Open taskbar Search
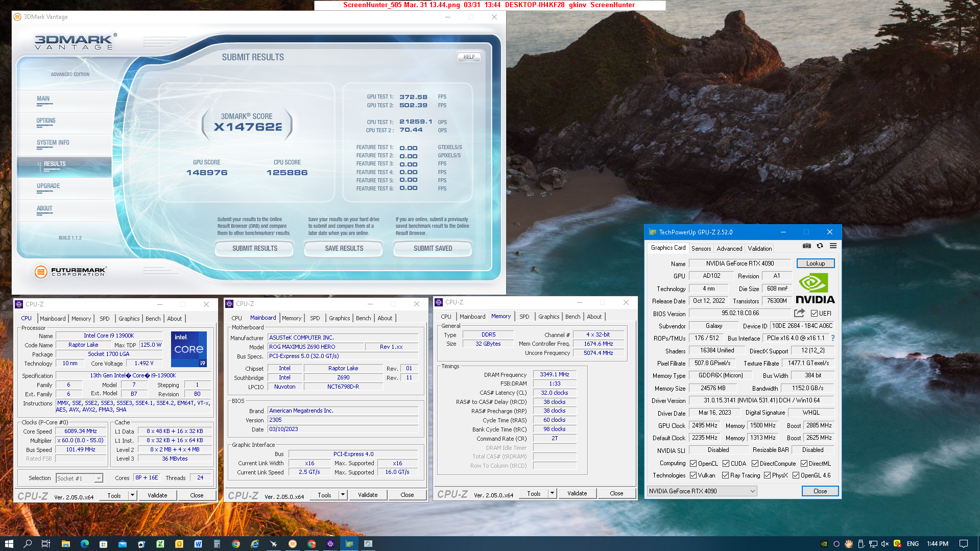The height and width of the screenshot is (551, 980). click(x=28, y=544)
